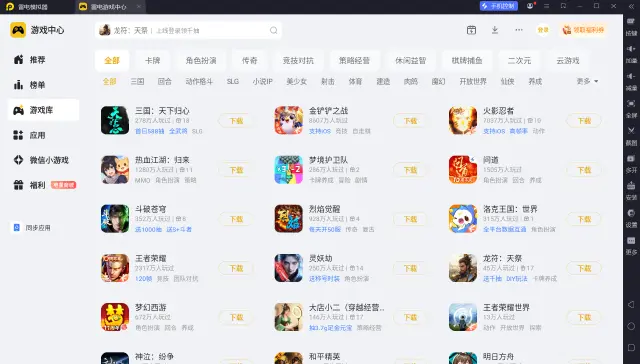640x364 pixels.
Task: Open the download manager arrow icon
Action: [x=495, y=30]
